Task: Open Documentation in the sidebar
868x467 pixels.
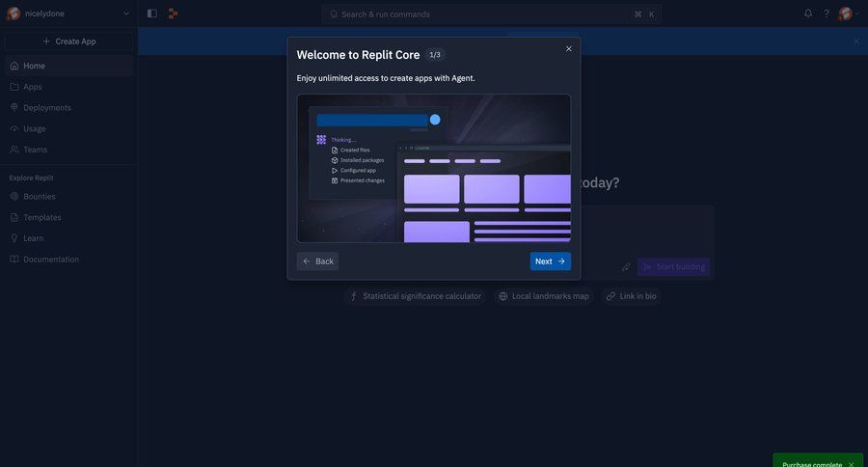Action: pos(69,260)
